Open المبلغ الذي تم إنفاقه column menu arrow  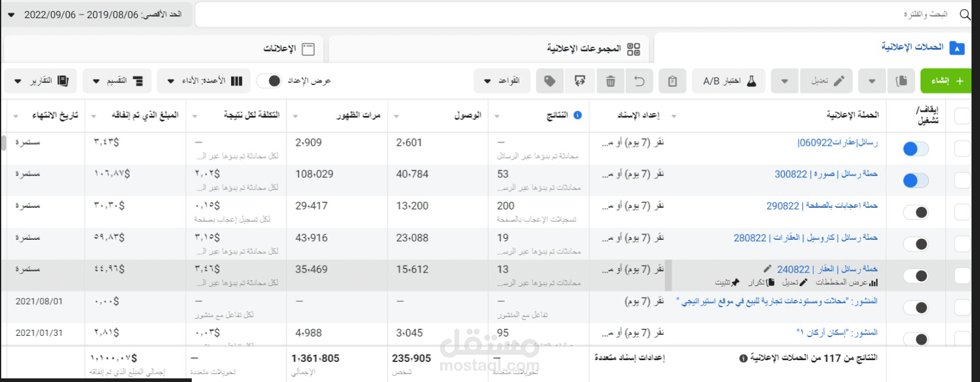(x=93, y=116)
